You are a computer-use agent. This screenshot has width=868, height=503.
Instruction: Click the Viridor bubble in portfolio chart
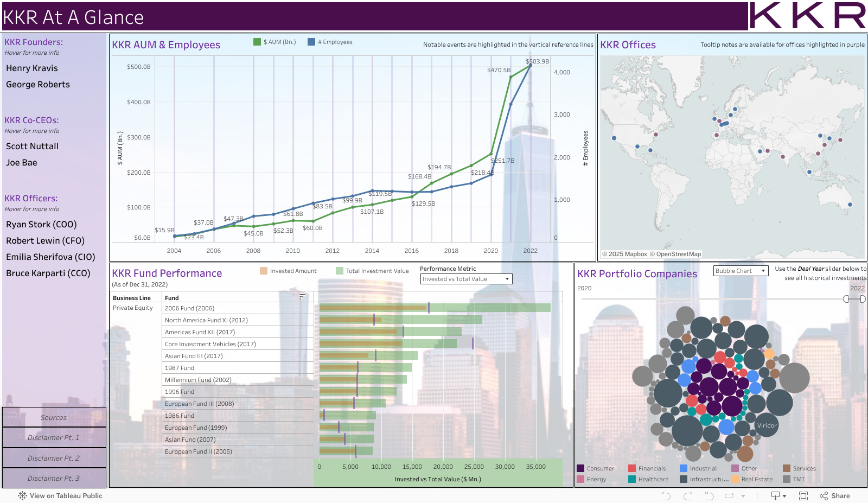coord(767,425)
